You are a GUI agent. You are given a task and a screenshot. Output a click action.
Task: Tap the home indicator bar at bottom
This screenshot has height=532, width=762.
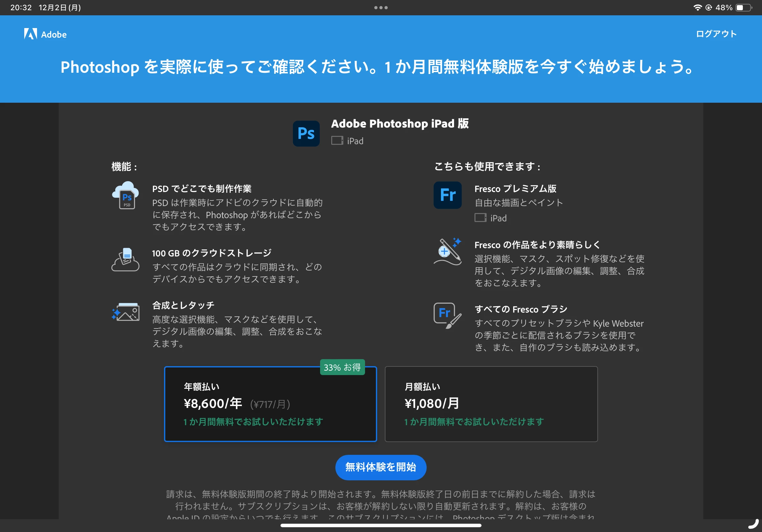tap(381, 525)
